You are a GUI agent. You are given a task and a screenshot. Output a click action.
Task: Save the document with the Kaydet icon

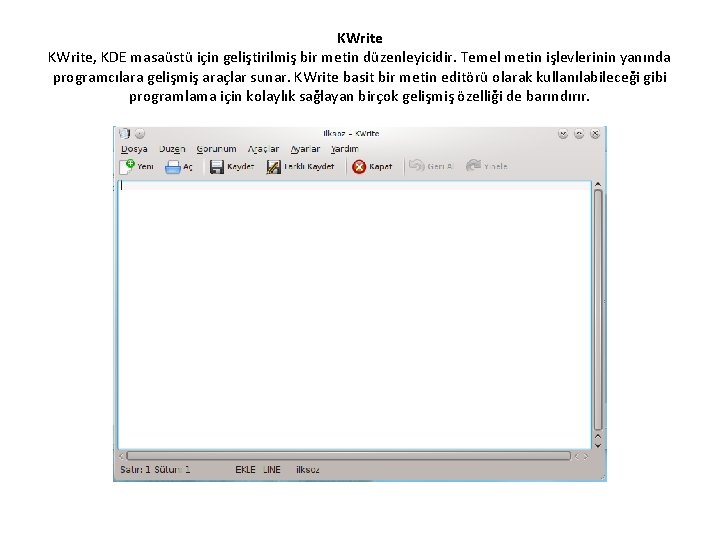click(x=216, y=167)
